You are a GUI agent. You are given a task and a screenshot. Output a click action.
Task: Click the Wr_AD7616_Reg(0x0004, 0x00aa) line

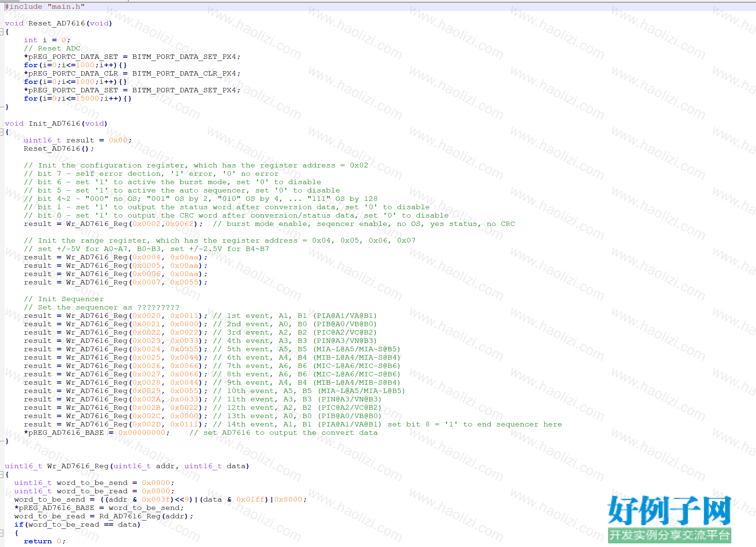116,257
